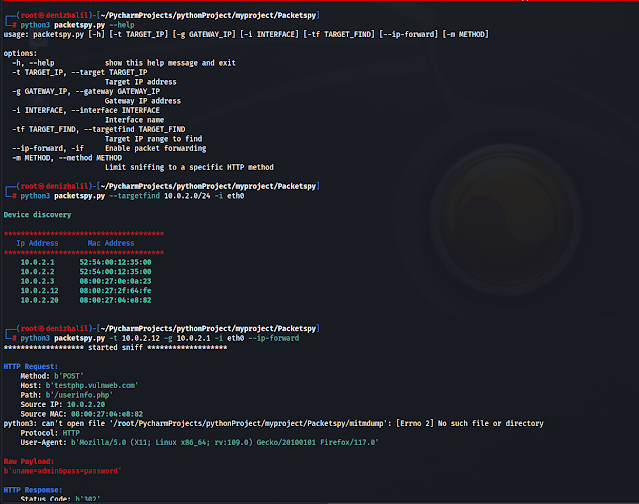Click the --help argument text
Screen dimensions: 639x504
(121, 25)
